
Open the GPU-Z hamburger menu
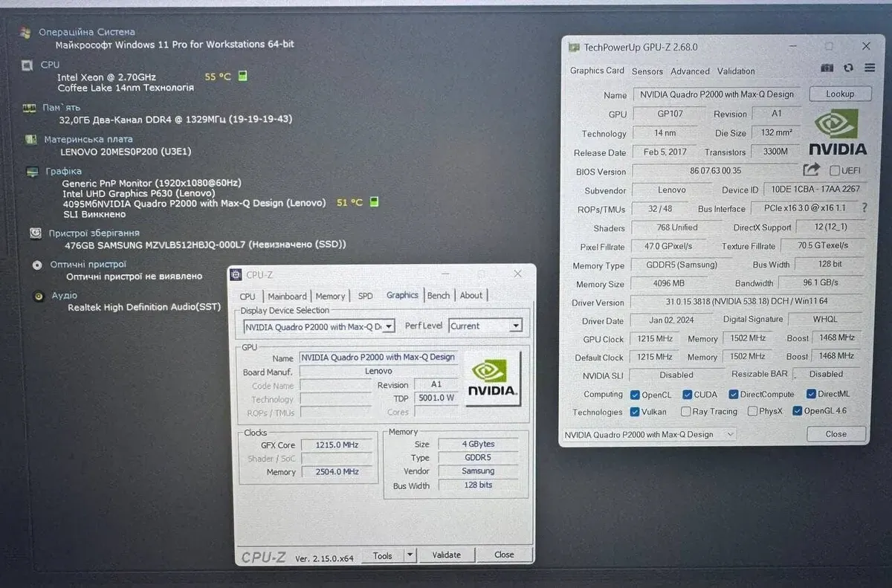click(x=870, y=68)
